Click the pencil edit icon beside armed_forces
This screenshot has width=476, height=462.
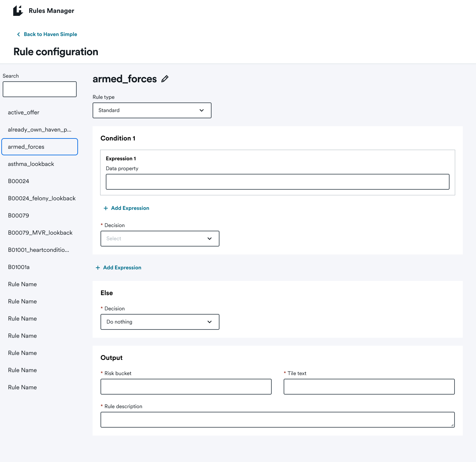(x=165, y=79)
